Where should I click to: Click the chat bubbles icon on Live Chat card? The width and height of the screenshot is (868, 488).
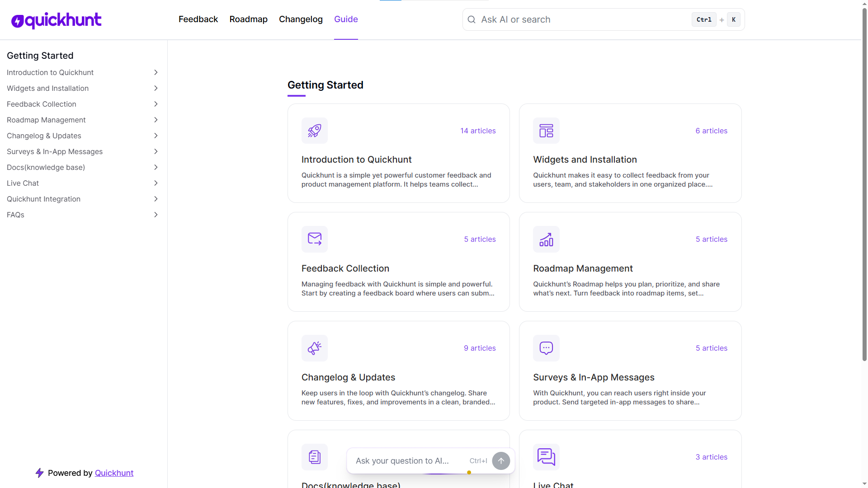(x=546, y=457)
